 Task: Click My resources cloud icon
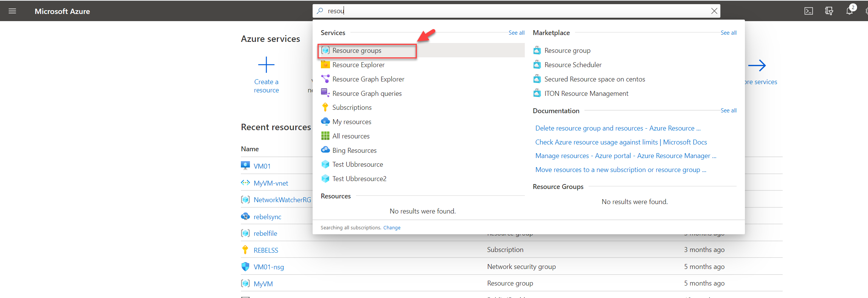tap(325, 121)
